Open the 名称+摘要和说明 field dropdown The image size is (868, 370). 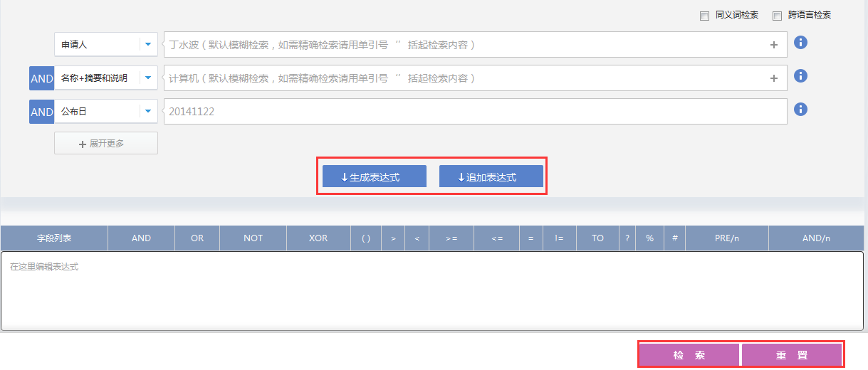pos(148,78)
